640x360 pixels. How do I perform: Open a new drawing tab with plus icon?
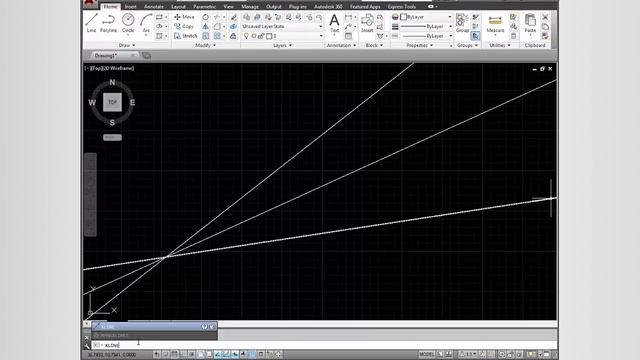point(146,56)
